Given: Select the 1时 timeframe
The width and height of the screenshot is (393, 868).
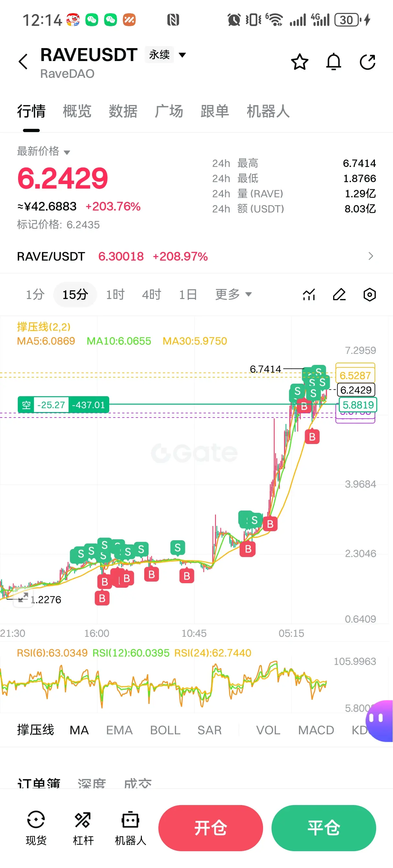Looking at the screenshot, I should click(115, 294).
